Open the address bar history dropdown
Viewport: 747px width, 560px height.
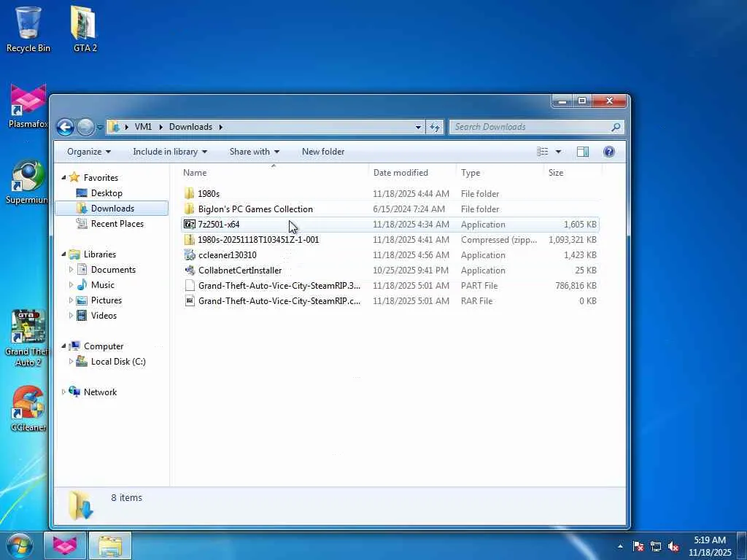click(418, 127)
